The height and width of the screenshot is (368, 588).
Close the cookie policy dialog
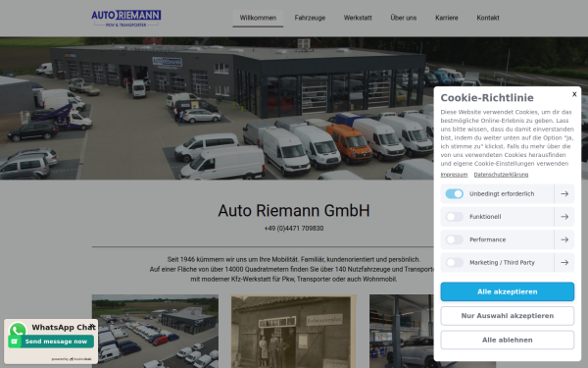click(574, 94)
